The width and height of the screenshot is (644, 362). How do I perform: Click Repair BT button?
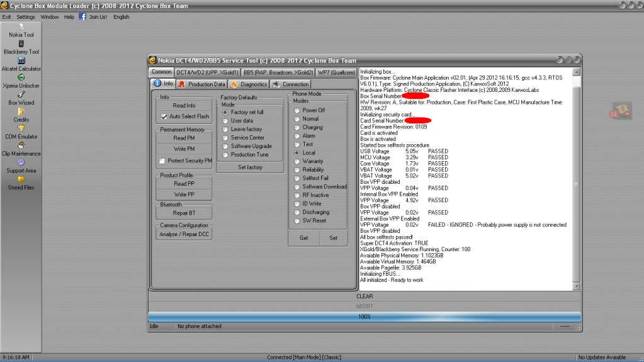coord(184,213)
